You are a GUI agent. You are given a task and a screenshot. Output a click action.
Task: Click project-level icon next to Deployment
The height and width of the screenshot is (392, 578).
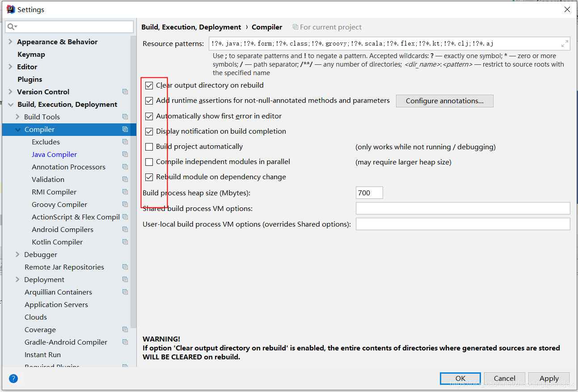(125, 279)
